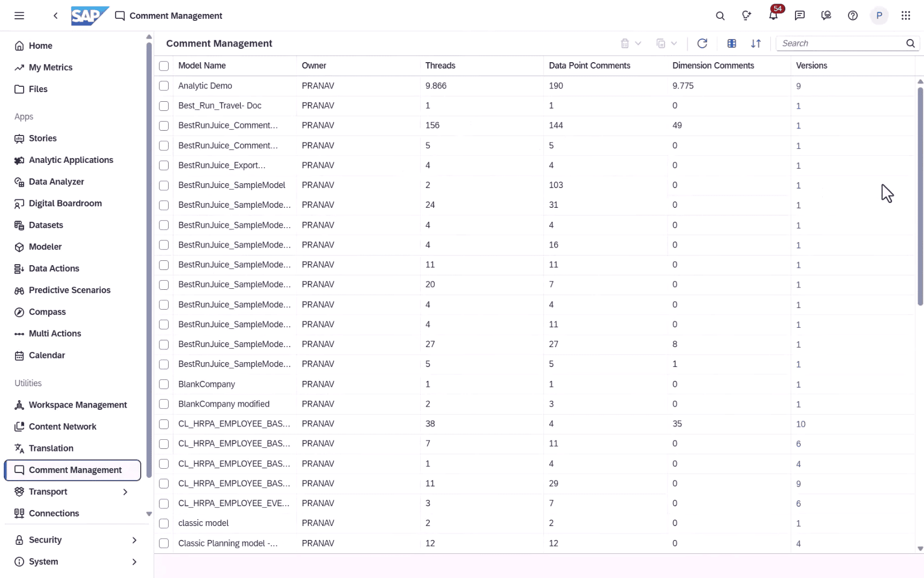924x578 pixels.
Task: Open the discussions chat icon in header
Action: point(800,16)
